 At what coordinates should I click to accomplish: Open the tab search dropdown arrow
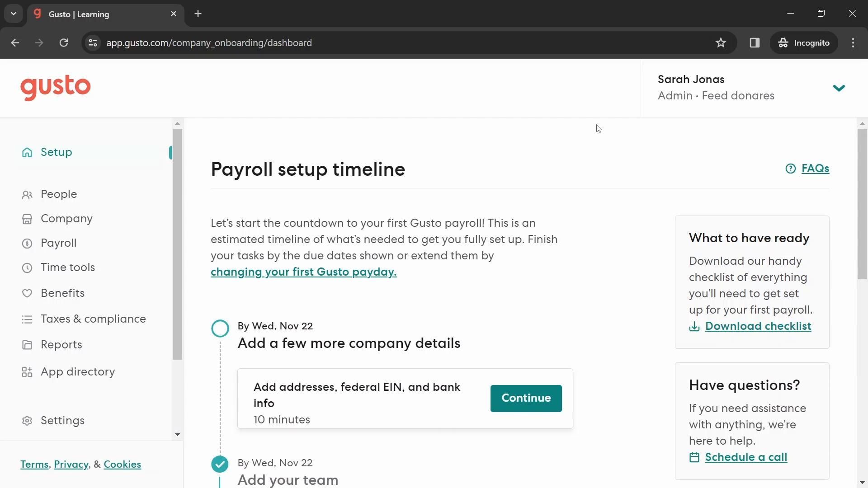pos(14,14)
